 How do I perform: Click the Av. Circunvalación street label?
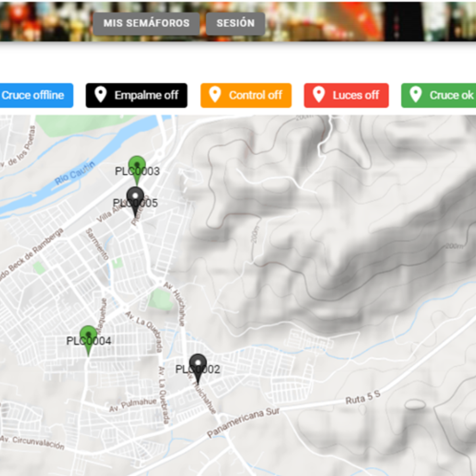[33, 442]
